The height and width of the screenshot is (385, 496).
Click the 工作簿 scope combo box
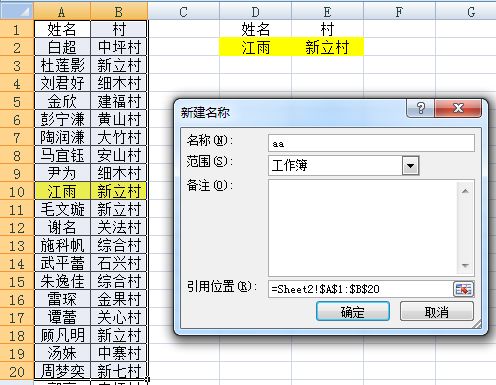coord(343,165)
